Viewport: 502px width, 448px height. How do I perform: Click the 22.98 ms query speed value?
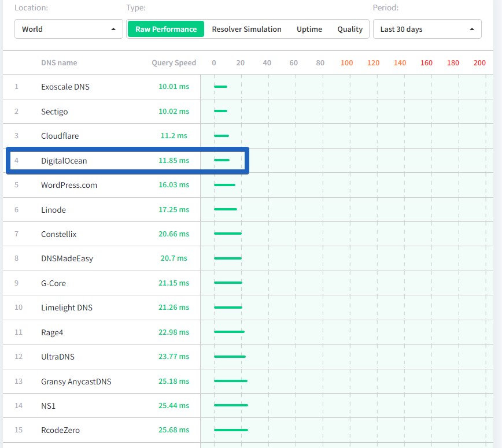point(174,332)
